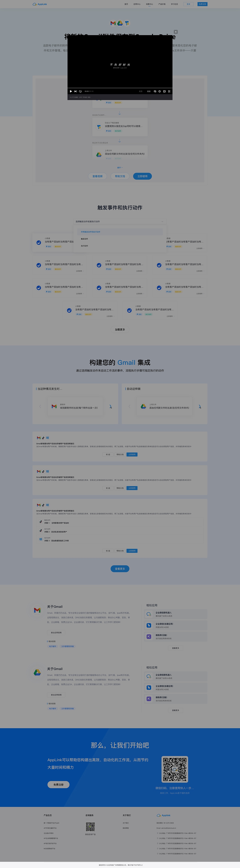
Task: Unmute the video player volume
Action: (155, 91)
